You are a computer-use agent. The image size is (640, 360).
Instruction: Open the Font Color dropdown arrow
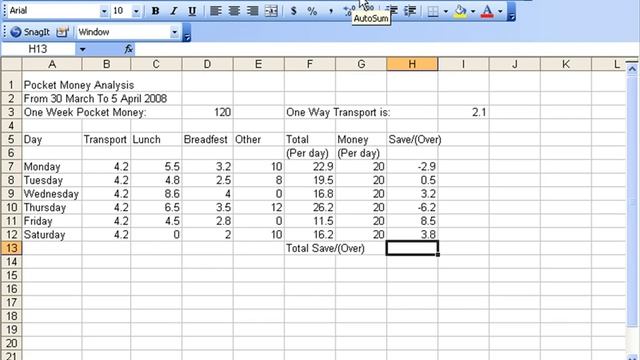tap(500, 11)
